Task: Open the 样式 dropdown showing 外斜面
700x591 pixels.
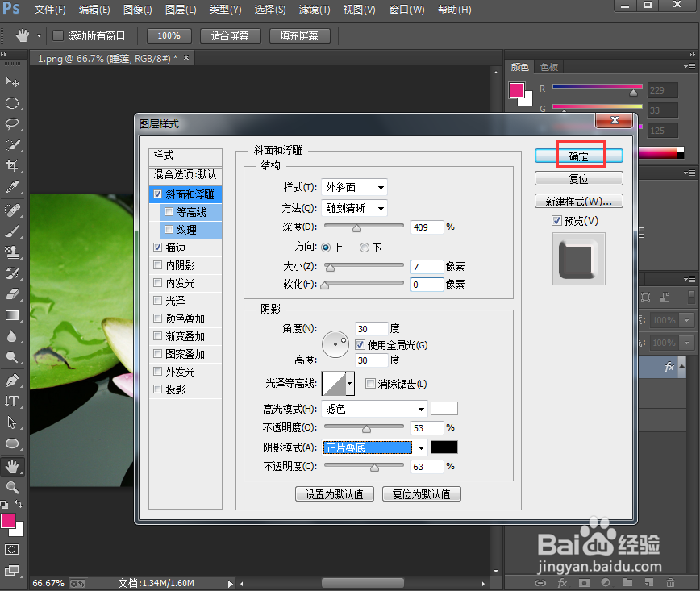Action: click(353, 187)
